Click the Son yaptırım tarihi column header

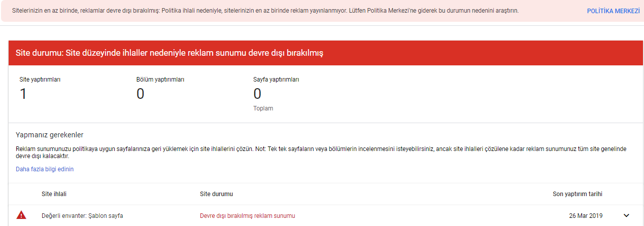point(578,194)
